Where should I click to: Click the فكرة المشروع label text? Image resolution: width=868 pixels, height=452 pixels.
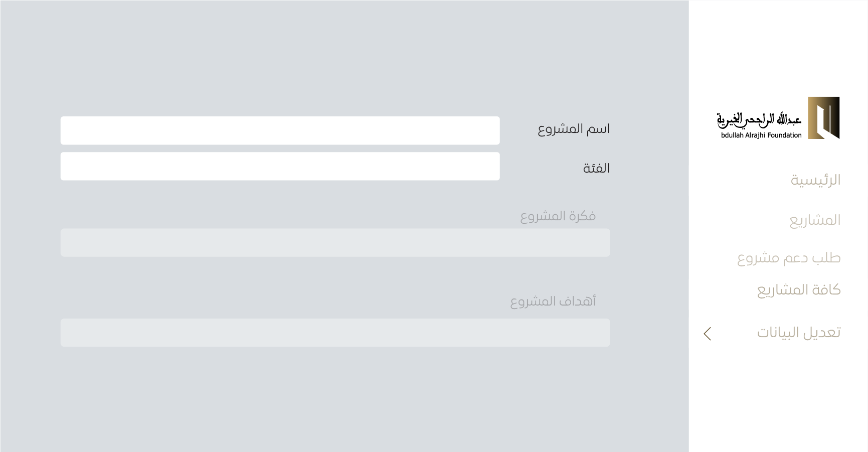pos(558,216)
